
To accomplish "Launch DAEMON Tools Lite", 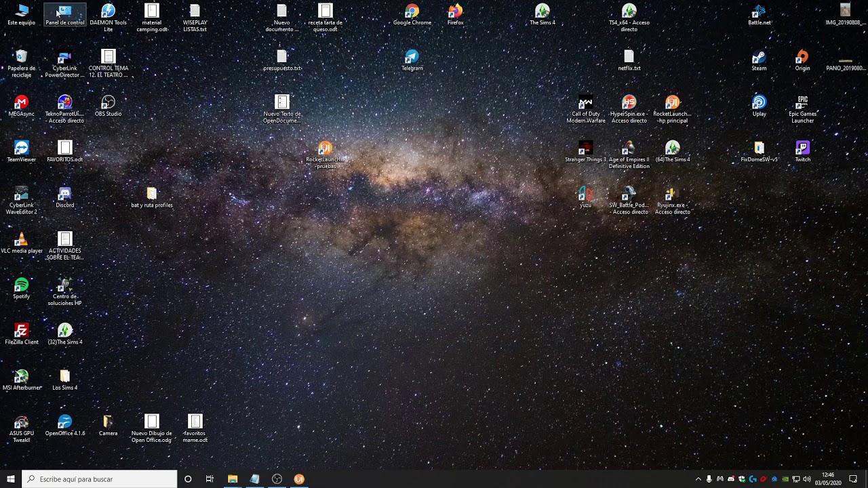I will [108, 18].
